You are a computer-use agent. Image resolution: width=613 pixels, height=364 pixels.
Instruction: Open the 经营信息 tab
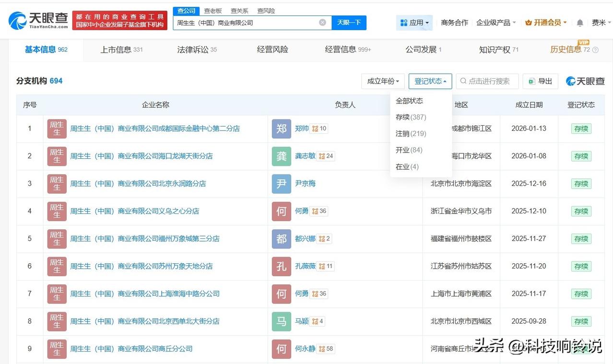[x=348, y=49]
